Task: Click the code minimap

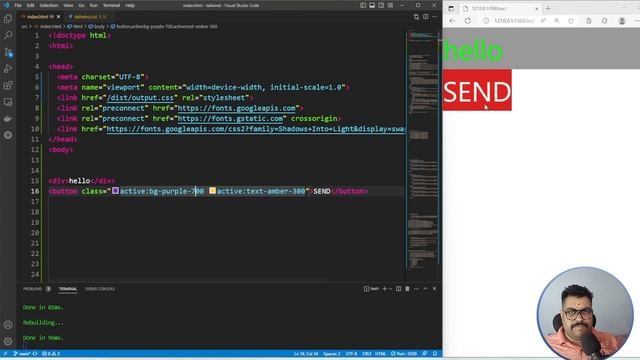Action: tap(422, 151)
